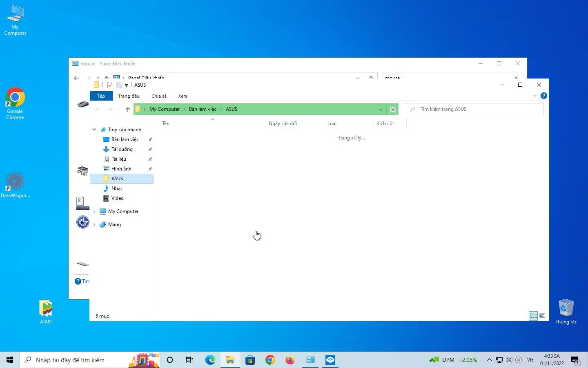Select the Xem ribbon tab

point(183,96)
